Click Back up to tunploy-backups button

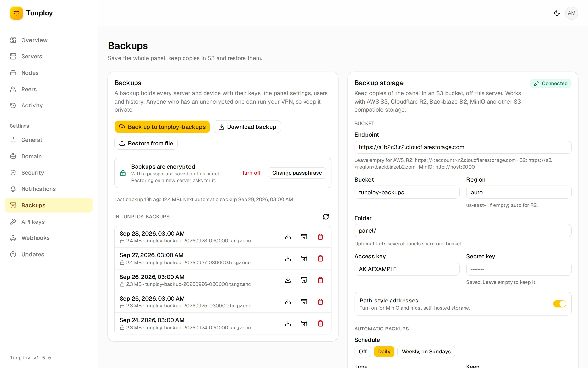click(162, 127)
